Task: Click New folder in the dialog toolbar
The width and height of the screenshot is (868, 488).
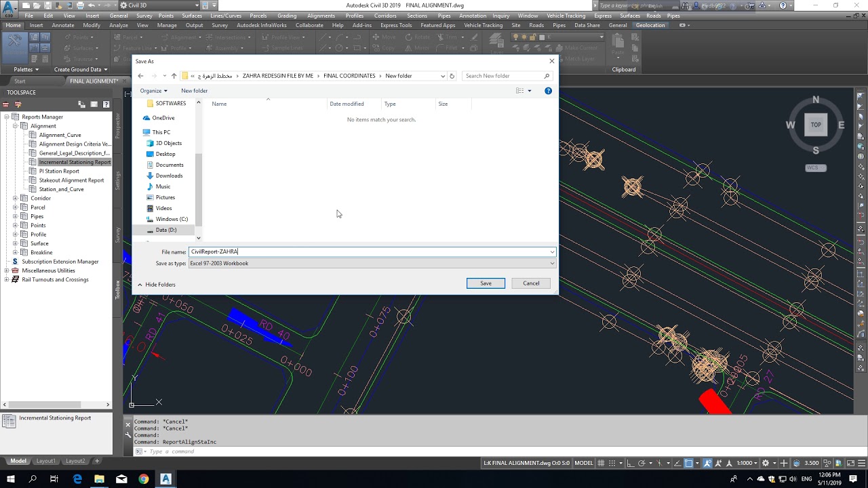Action: point(194,91)
